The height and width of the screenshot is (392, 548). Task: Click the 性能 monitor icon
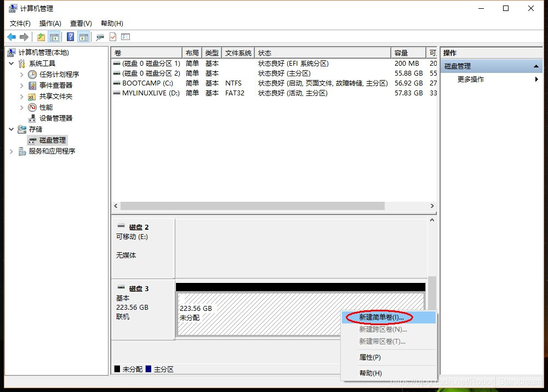click(x=32, y=107)
